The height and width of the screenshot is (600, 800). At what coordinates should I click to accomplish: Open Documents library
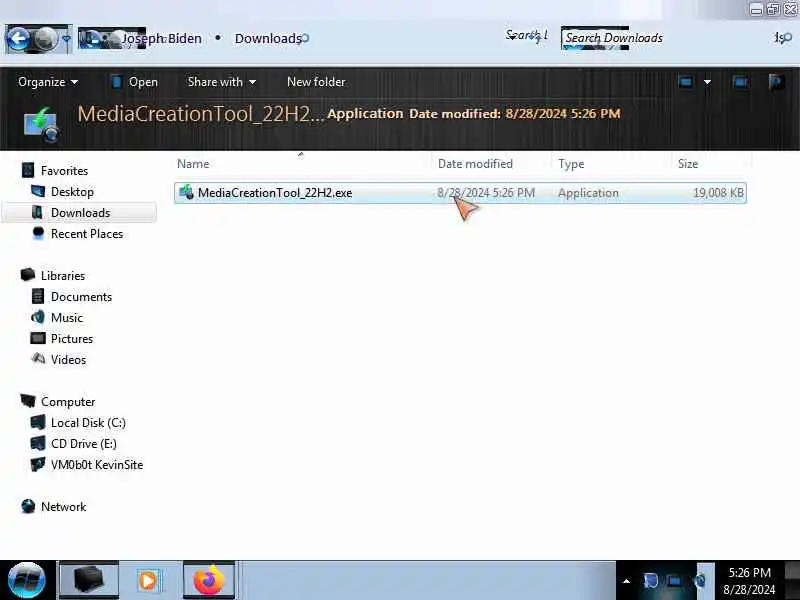click(x=81, y=296)
